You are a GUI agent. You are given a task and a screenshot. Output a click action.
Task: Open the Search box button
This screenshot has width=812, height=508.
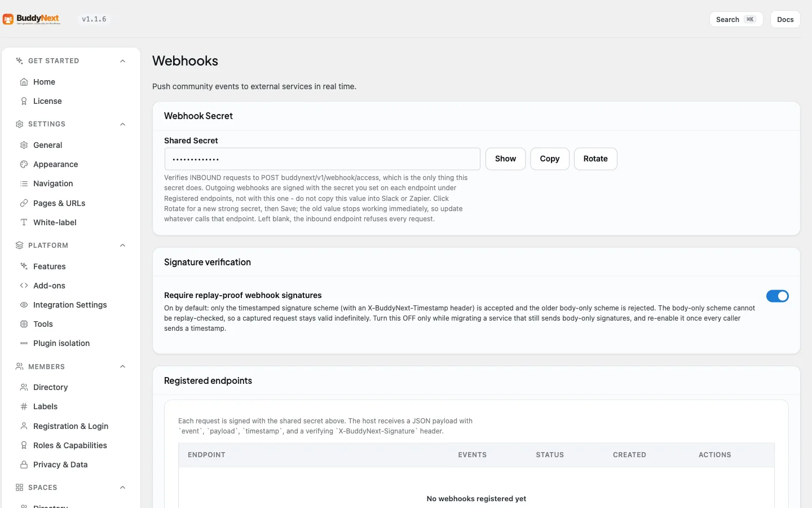point(736,19)
